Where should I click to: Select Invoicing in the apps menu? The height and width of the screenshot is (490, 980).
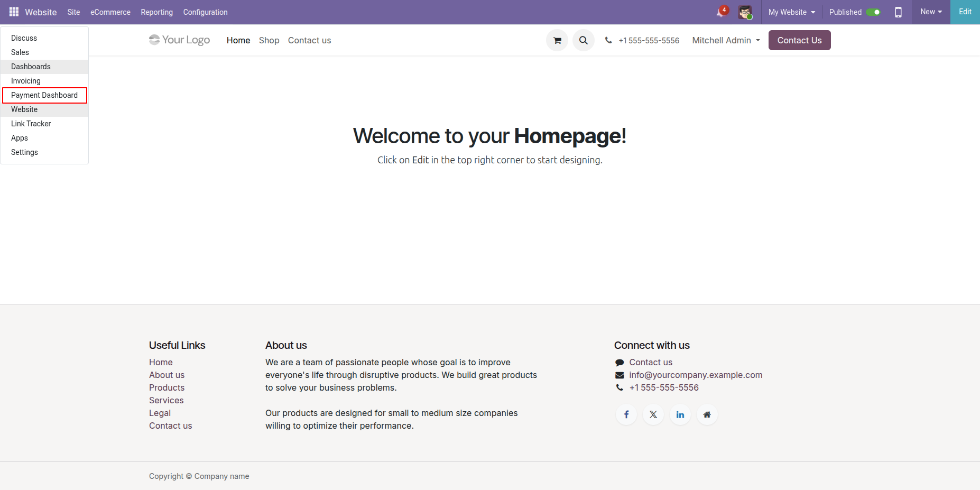[44, 81]
